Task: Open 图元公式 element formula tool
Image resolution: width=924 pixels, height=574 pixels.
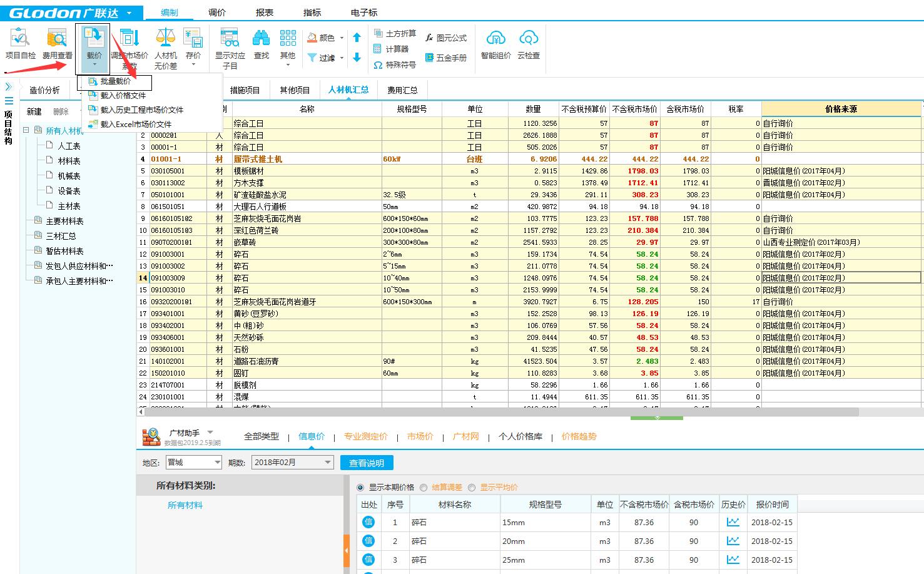Action: [x=446, y=38]
